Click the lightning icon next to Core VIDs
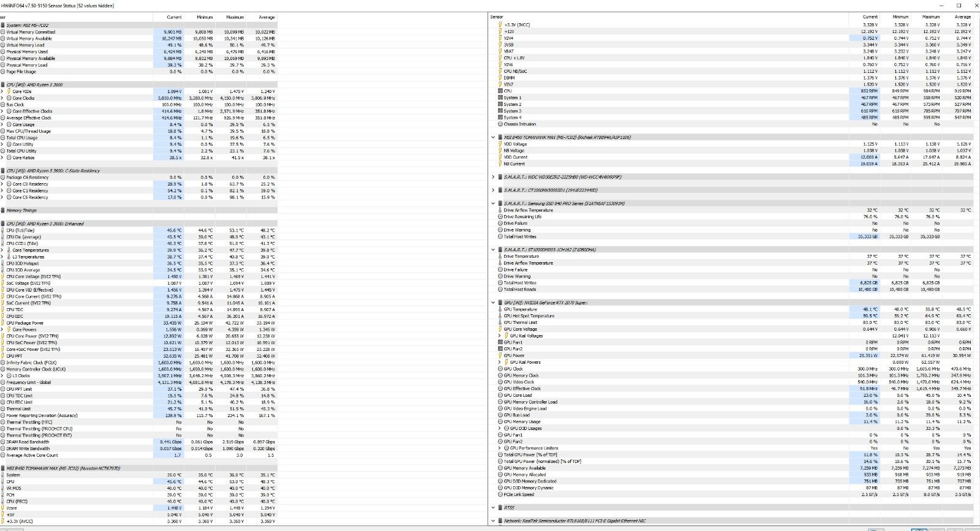Viewport: 980px width, 531px height. (9, 91)
